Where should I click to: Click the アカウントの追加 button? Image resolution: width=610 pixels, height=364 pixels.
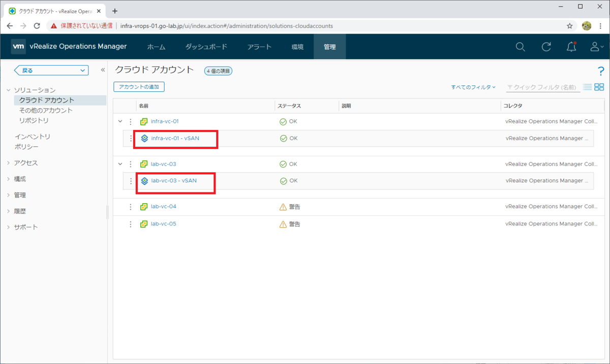138,86
